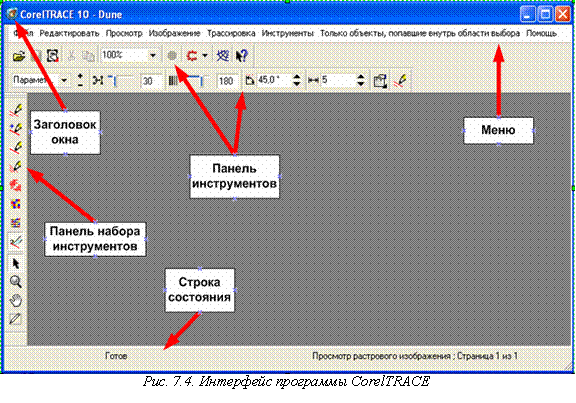Viewport: 576px width, 403px height.
Task: Open the Редактировать menu
Action: pyautogui.click(x=69, y=33)
